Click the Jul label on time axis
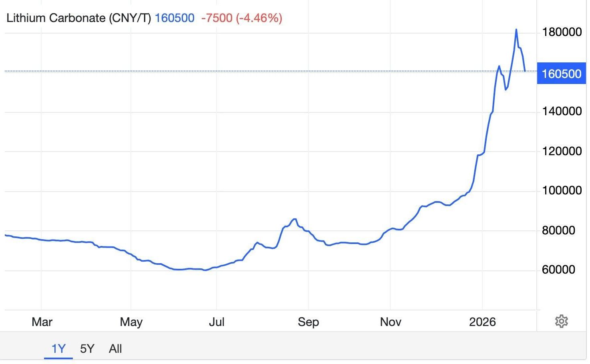590x364 pixels. [217, 322]
